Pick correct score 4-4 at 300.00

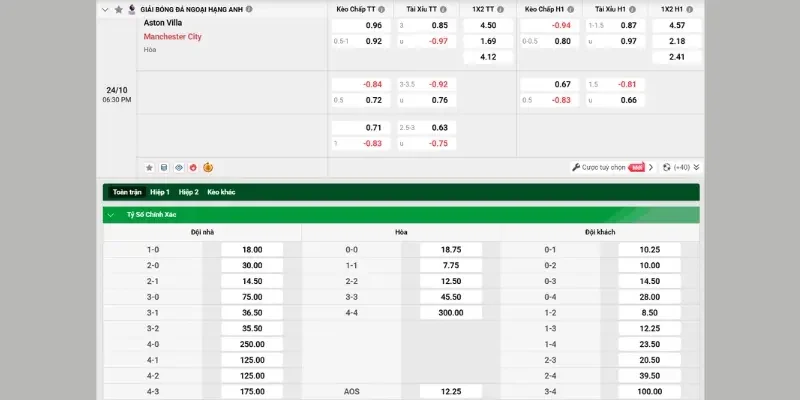pyautogui.click(x=451, y=313)
